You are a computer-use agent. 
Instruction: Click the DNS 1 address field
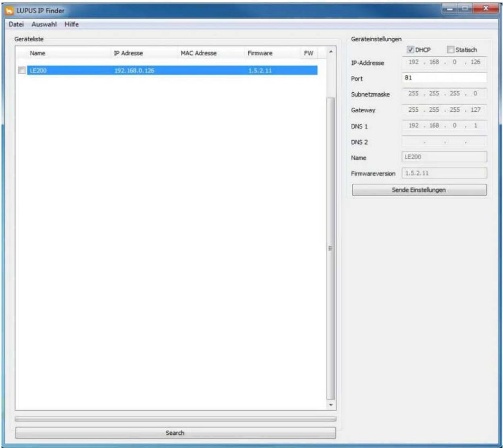[444, 125]
